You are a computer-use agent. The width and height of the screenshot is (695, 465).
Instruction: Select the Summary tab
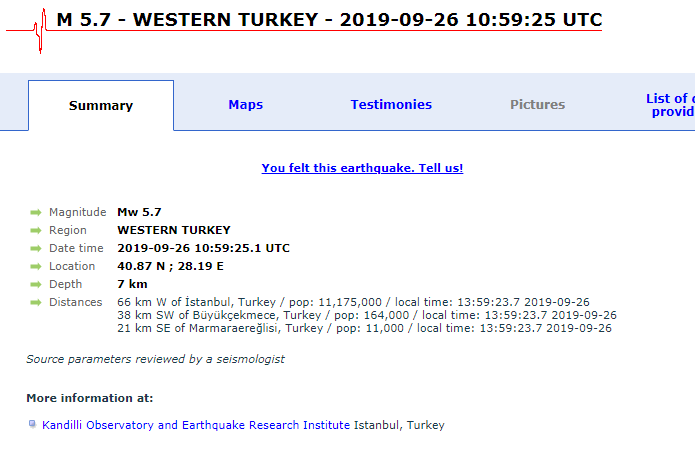101,106
